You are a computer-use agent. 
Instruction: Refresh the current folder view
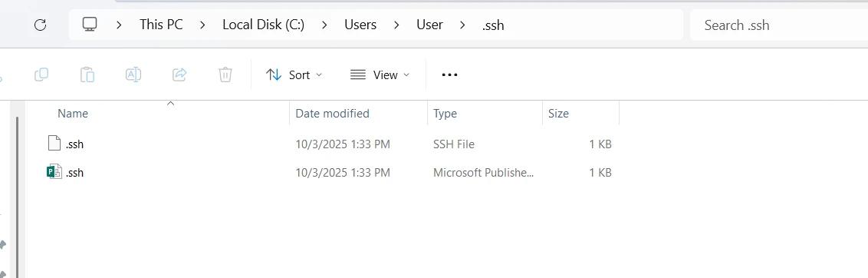40,25
